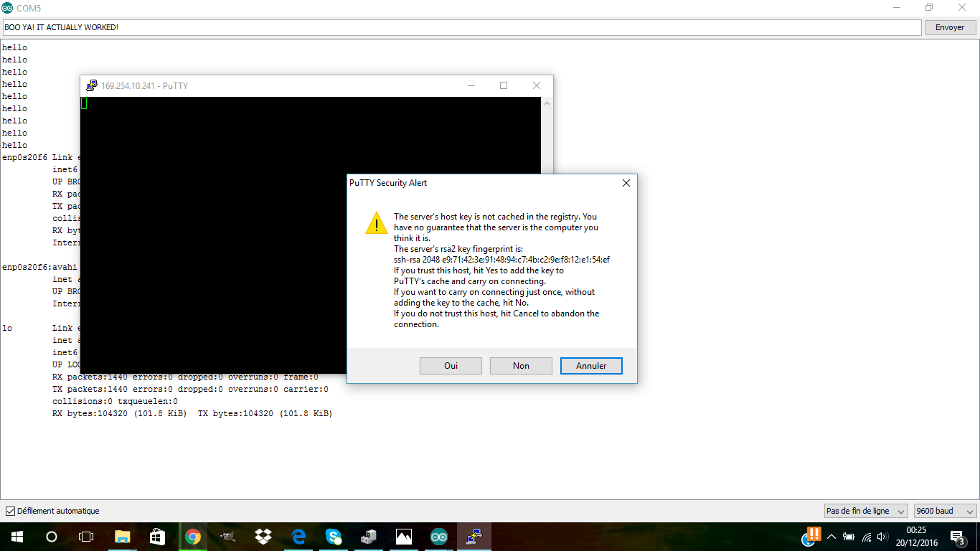Open File Explorer from the taskbar
Screen dimensions: 980x551
[122, 537]
